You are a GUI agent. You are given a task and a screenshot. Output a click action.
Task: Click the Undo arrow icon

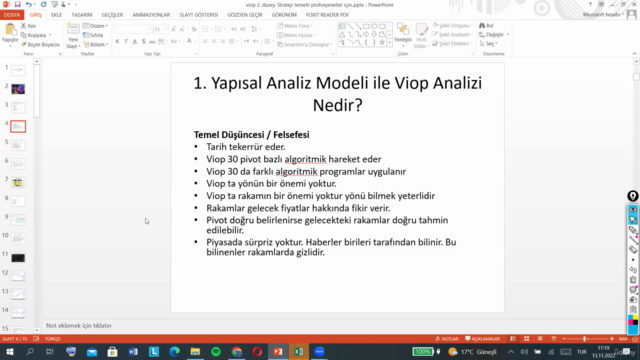[x=28, y=4]
